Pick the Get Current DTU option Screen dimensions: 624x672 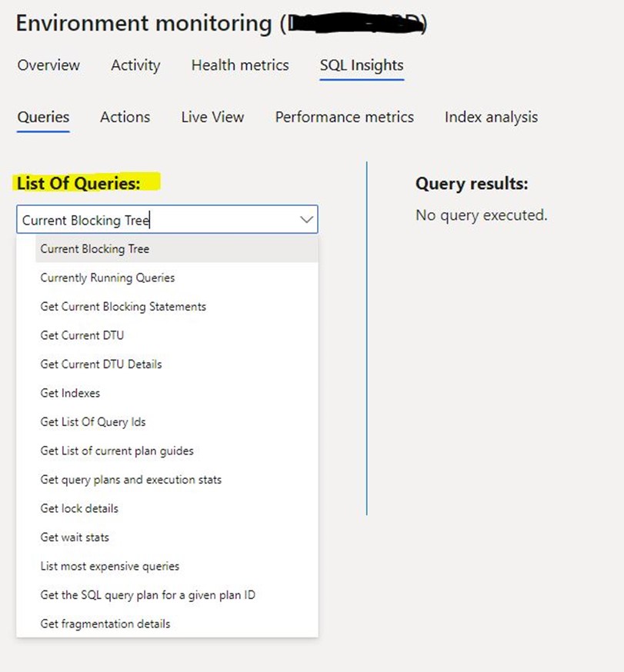tap(177, 335)
